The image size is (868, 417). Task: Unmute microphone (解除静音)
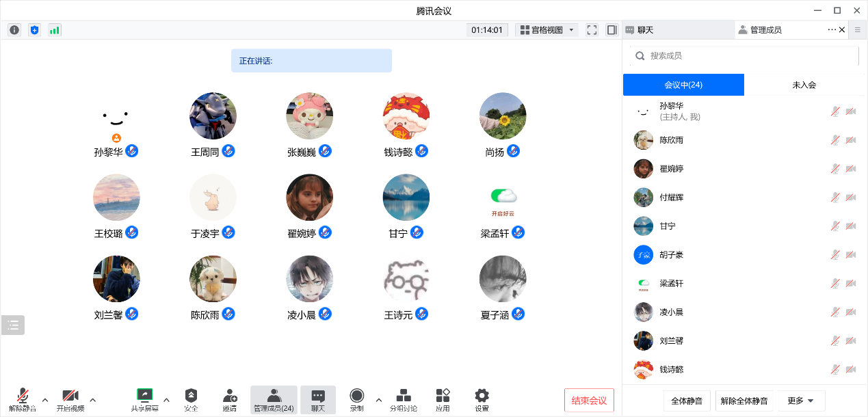(23, 396)
